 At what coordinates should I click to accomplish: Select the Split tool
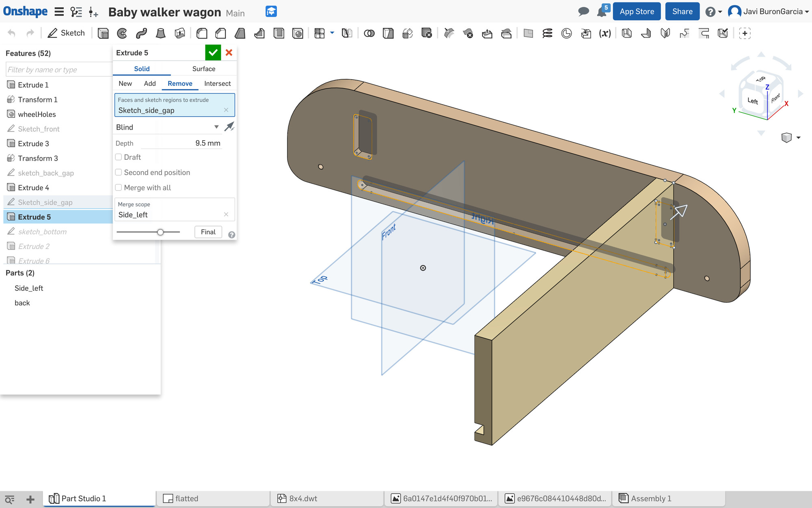coord(388,33)
